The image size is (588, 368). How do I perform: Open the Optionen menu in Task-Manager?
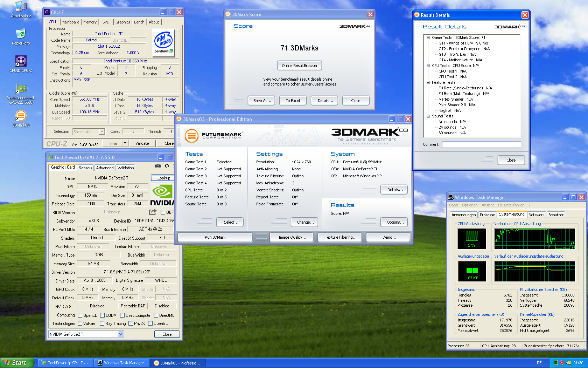pyautogui.click(x=470, y=205)
